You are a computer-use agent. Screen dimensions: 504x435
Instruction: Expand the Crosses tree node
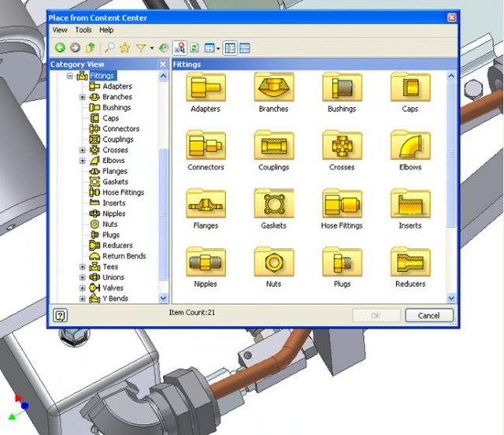pyautogui.click(x=82, y=150)
